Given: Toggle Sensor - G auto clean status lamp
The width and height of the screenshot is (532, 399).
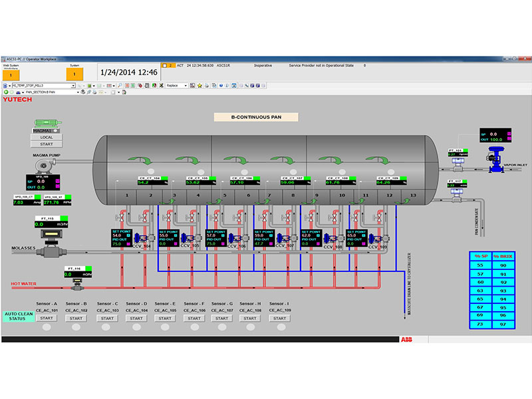Looking at the screenshot, I should 222,327.
